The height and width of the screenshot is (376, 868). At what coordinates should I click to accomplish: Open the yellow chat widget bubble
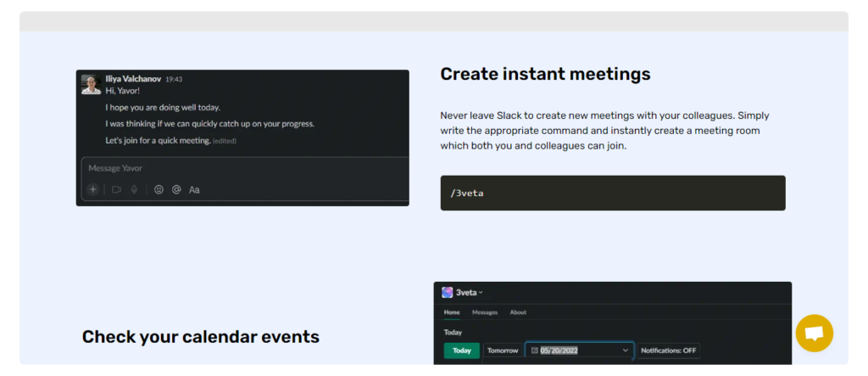[815, 334]
